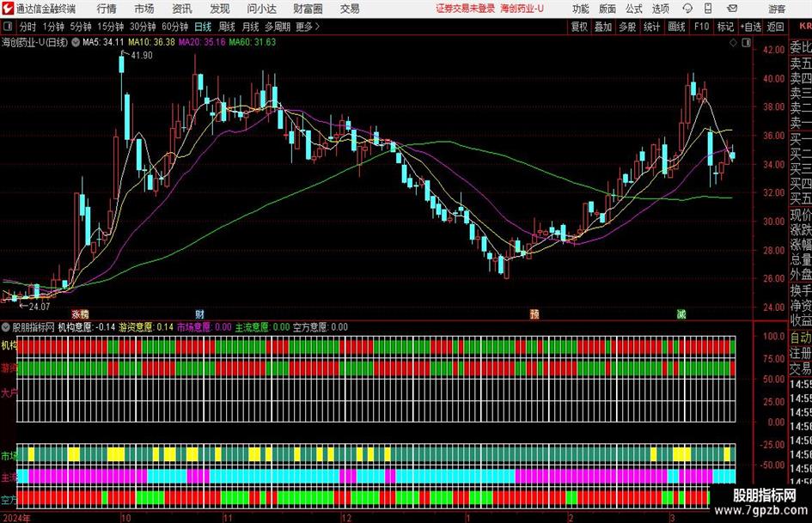
Task: Click the blue 财 event marker
Action: click(200, 313)
